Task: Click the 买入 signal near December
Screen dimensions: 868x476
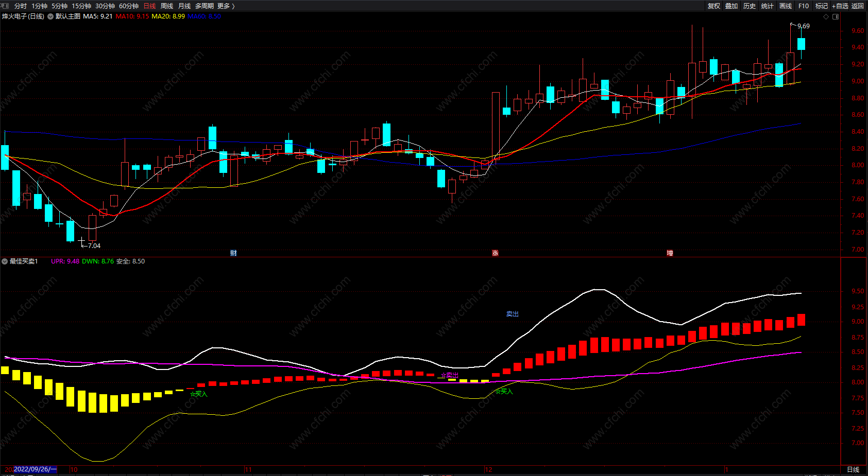Action: click(504, 392)
